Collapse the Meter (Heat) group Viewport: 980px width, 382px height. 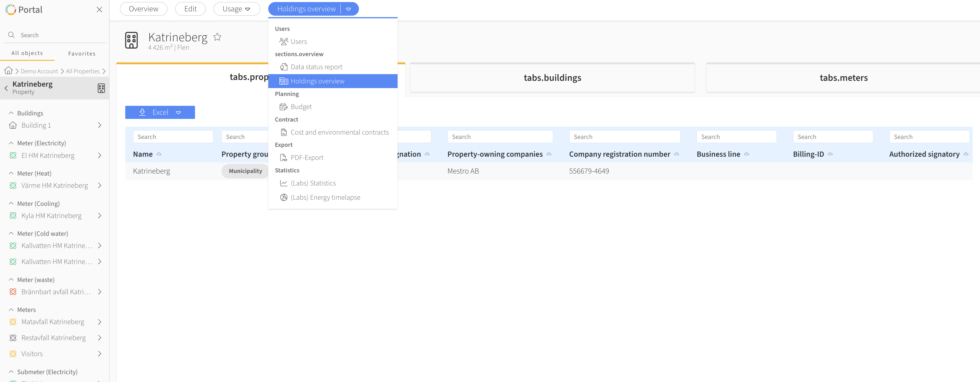coord(11,173)
